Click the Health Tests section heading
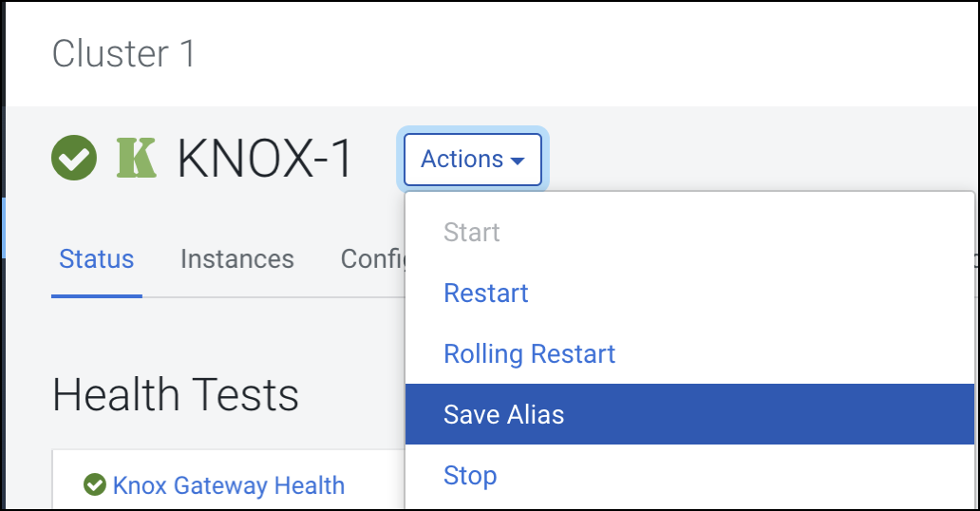This screenshot has width=980, height=511. [x=176, y=394]
